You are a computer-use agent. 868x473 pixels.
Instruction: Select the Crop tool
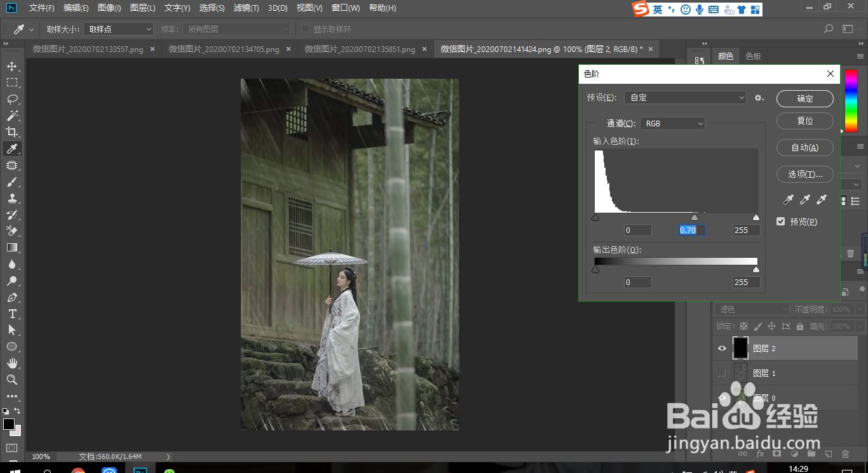11,132
